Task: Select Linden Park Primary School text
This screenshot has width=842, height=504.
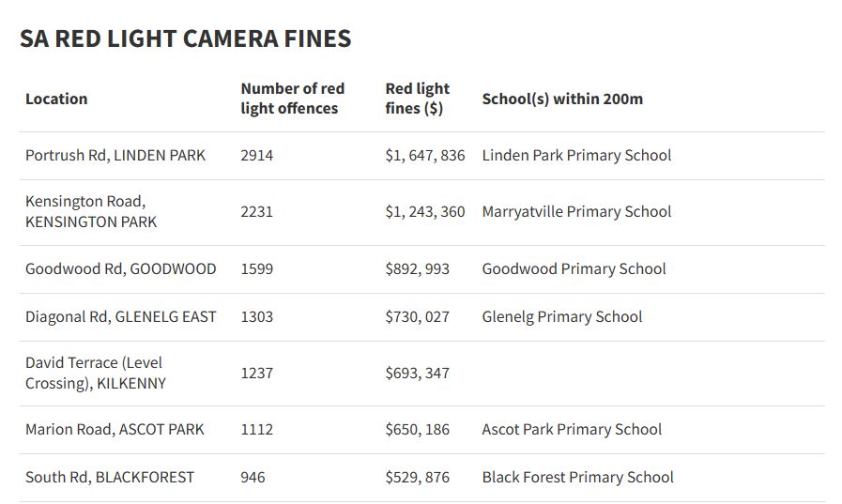Action: click(576, 155)
